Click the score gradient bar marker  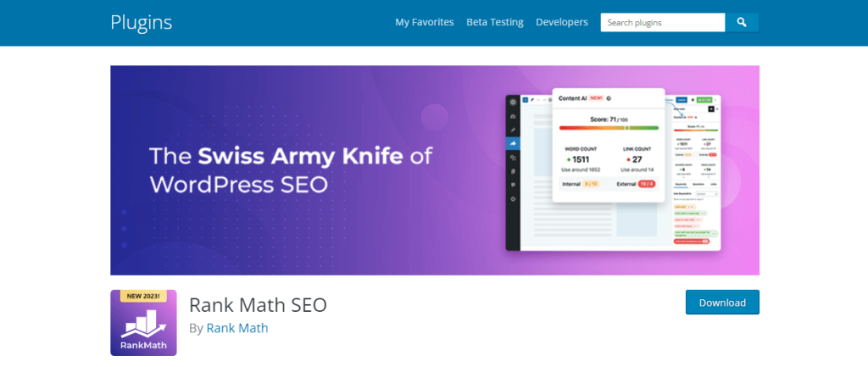coord(626,128)
